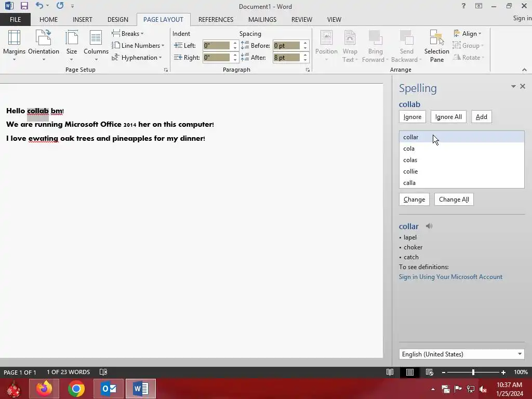The image size is (532, 399).
Task: Open the Quick Access Toolbar customize arrow
Action: click(x=72, y=6)
